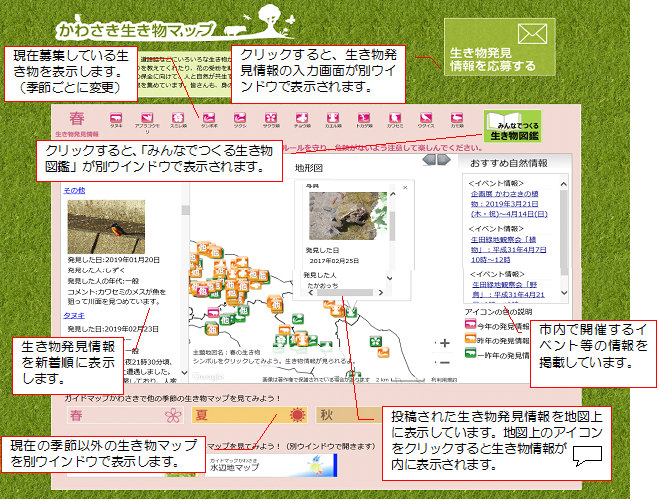Select the スミレ類 species icon
Screen dimensions: 659x501
tap(177, 117)
